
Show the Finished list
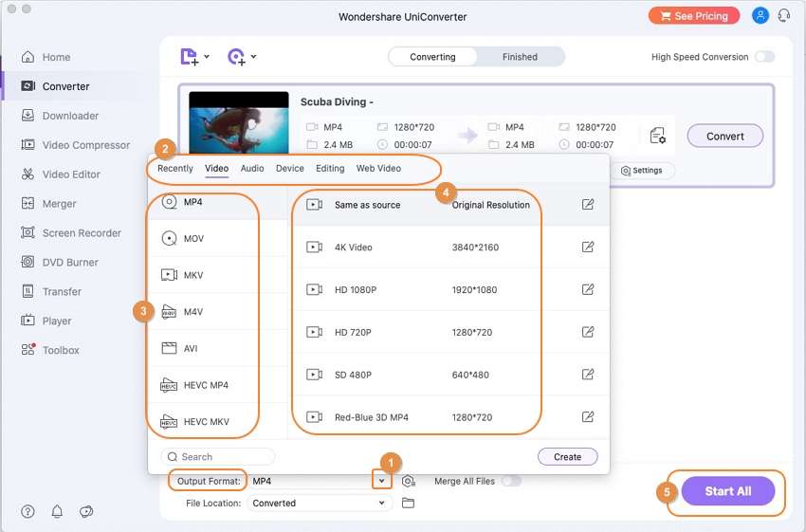coord(520,57)
